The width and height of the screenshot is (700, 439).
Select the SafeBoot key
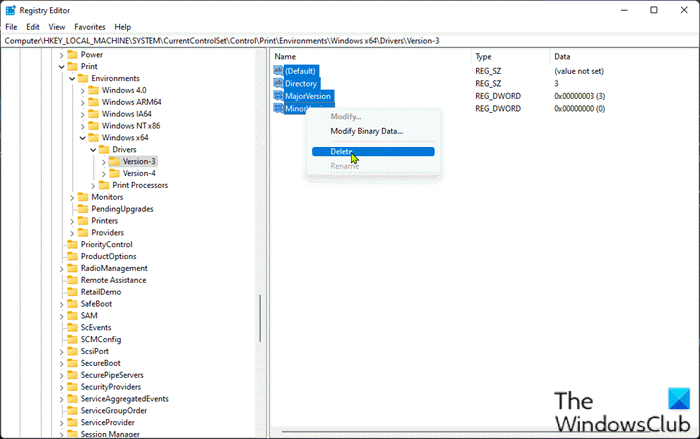coord(96,304)
